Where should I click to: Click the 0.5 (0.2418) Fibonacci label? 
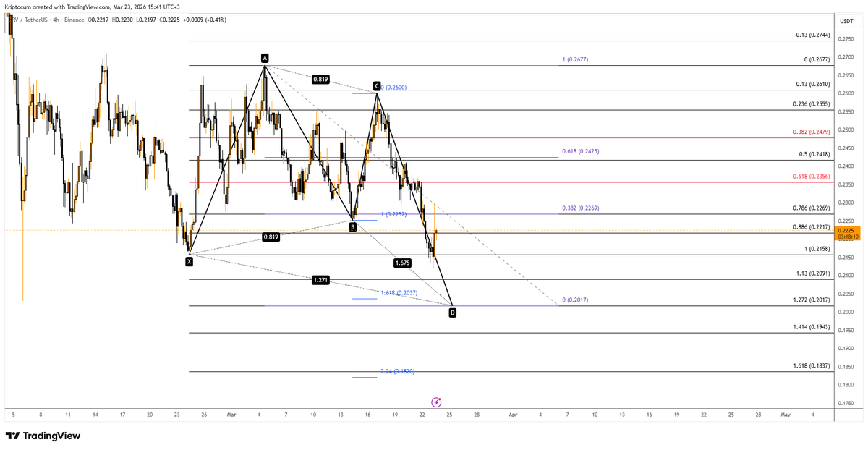click(814, 154)
